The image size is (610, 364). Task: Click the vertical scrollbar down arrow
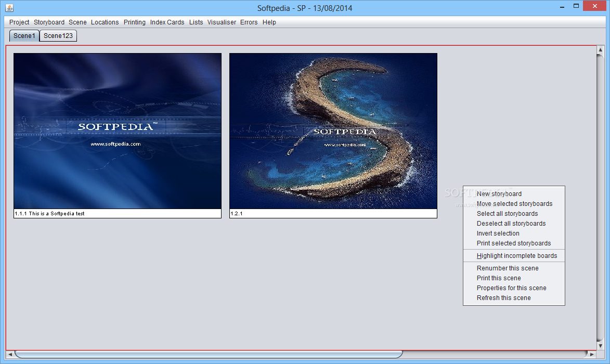600,346
